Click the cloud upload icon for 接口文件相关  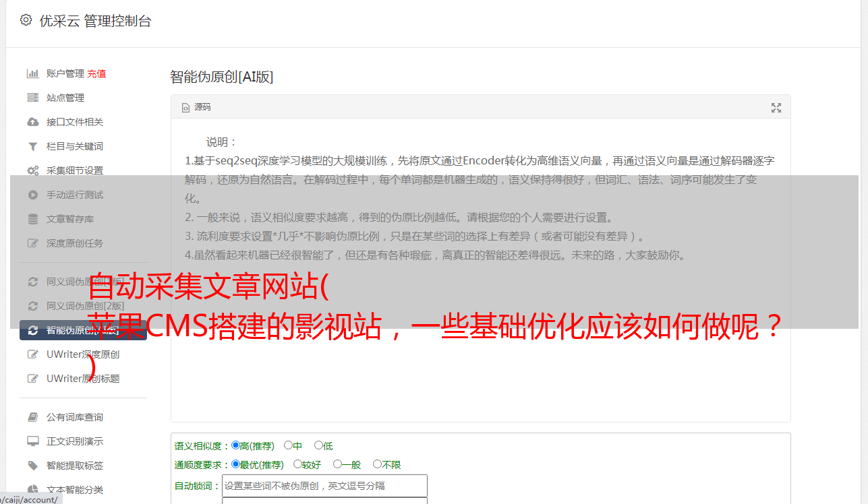(32, 122)
